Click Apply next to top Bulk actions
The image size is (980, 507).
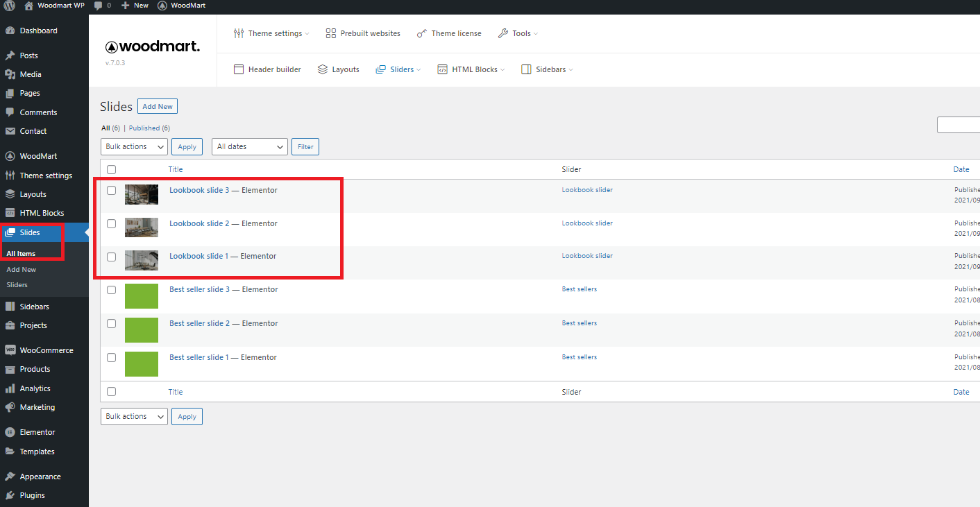click(187, 146)
